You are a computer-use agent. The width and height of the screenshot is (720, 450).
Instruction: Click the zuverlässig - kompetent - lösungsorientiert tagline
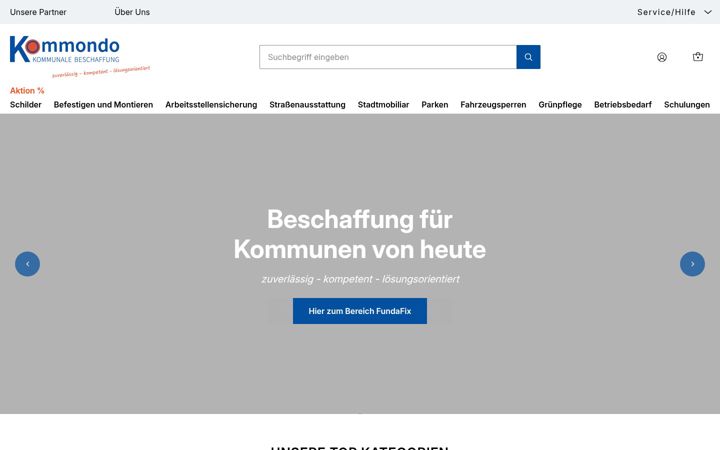[360, 279]
